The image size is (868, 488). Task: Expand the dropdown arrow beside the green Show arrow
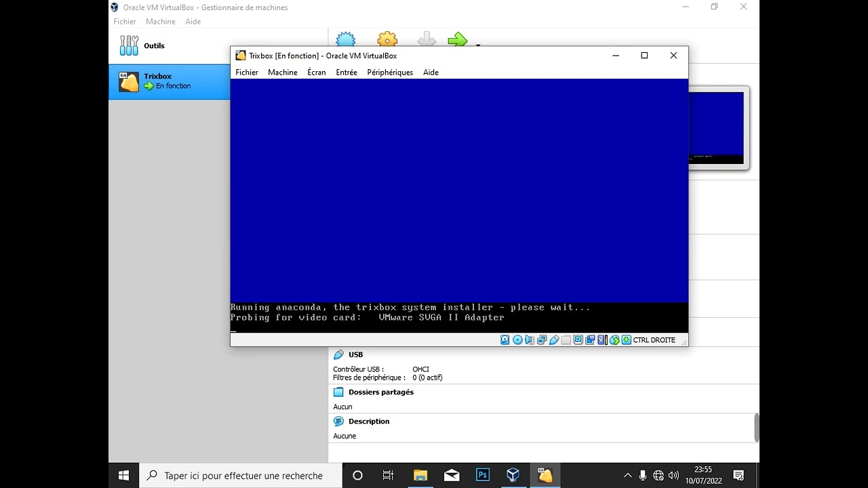coord(478,45)
